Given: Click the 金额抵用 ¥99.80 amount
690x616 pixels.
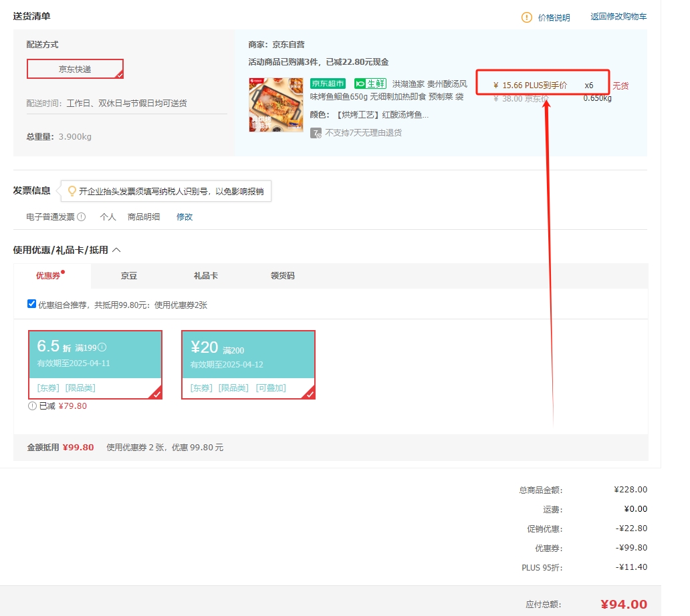Looking at the screenshot, I should coord(78,447).
